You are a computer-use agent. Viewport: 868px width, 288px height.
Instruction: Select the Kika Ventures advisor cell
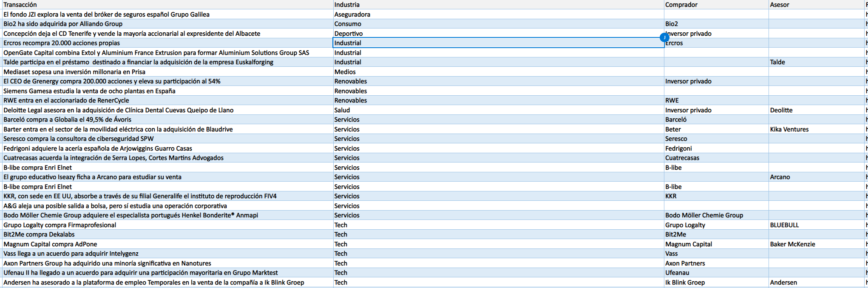tap(817, 129)
